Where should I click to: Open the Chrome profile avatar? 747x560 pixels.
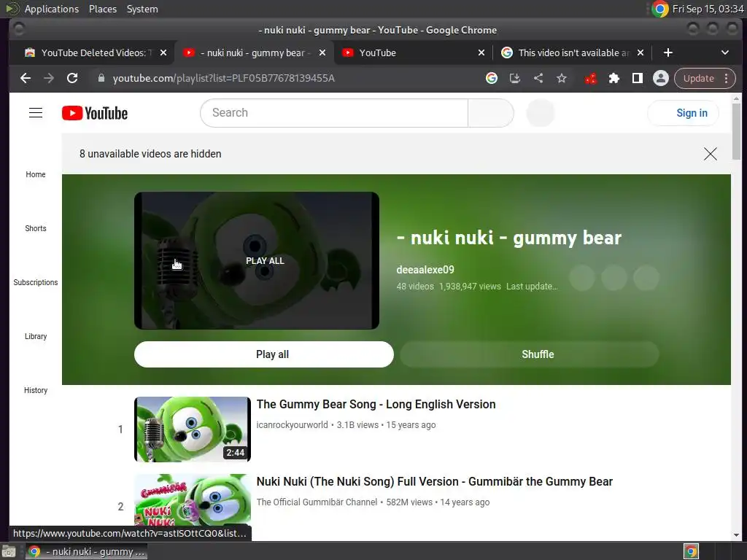tap(661, 78)
